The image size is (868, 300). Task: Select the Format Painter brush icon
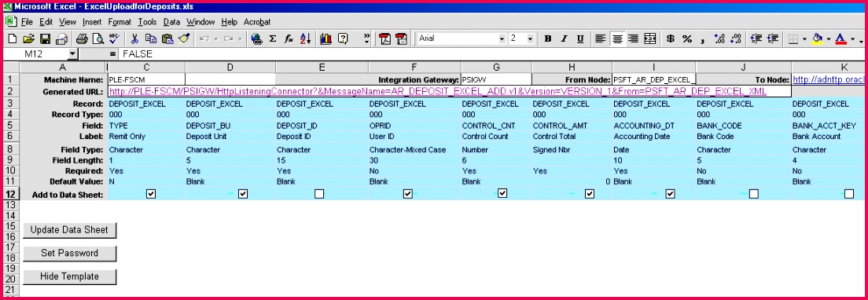point(184,38)
